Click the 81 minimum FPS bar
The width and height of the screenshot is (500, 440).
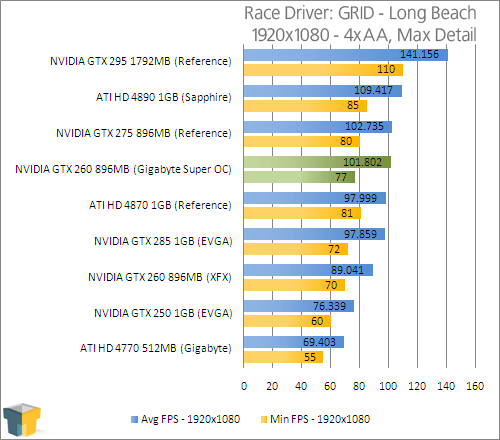point(302,213)
